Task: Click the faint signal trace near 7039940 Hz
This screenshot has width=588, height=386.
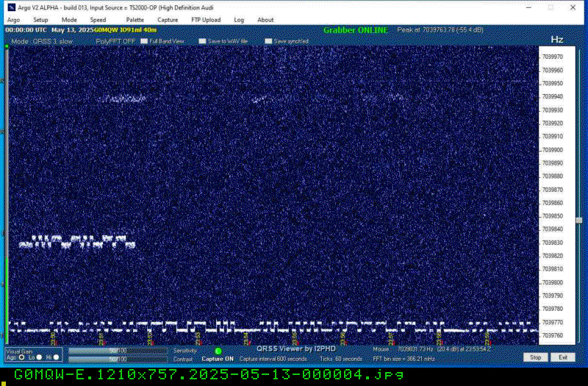Action: pos(122,99)
